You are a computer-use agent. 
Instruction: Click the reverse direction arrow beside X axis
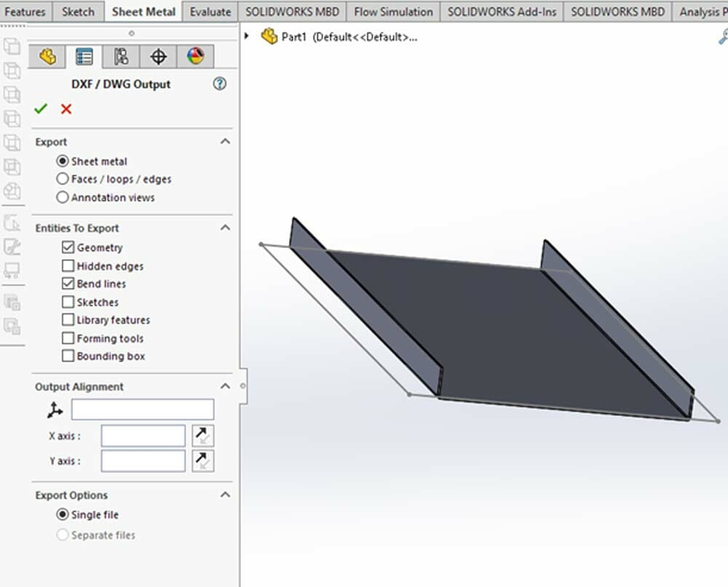[x=202, y=435]
